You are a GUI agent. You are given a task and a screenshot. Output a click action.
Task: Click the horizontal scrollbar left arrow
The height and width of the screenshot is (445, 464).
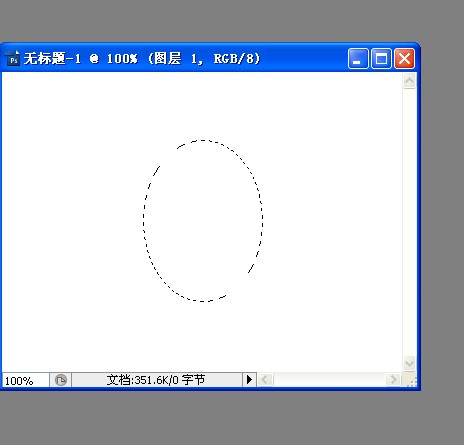[x=265, y=380]
